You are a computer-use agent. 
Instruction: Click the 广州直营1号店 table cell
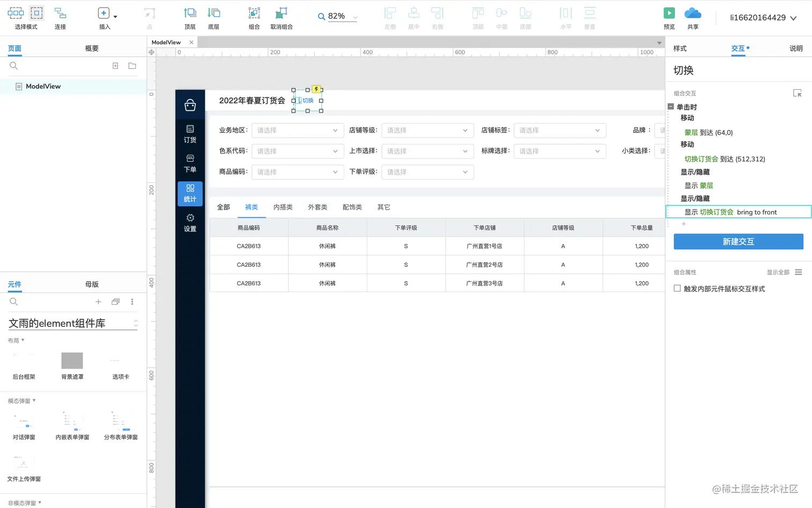tap(484, 246)
